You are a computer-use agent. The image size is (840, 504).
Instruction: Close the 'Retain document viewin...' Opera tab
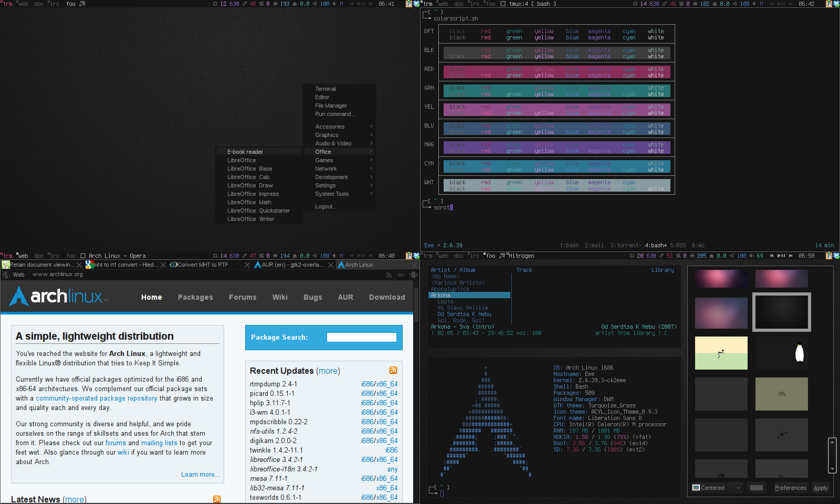coord(79,265)
